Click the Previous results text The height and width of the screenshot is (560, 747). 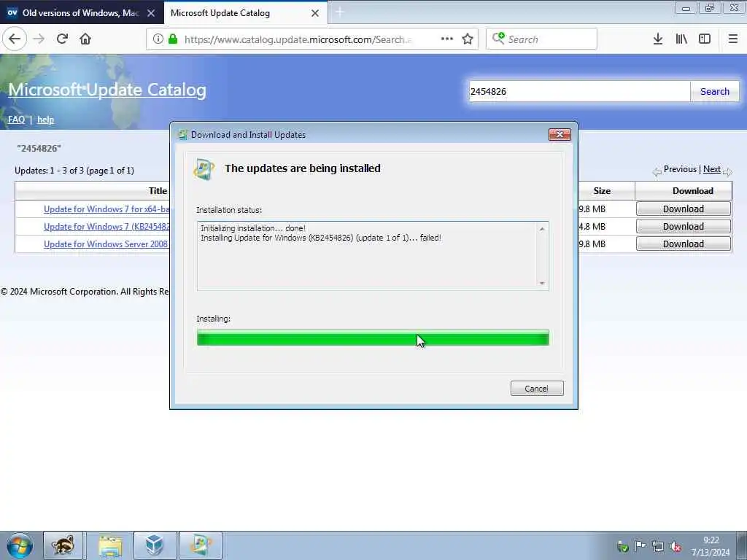point(680,169)
